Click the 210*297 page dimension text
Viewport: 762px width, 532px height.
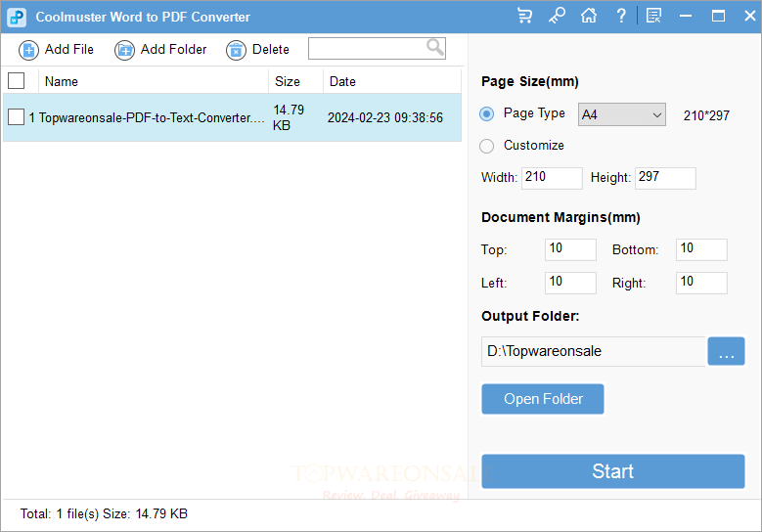point(706,115)
